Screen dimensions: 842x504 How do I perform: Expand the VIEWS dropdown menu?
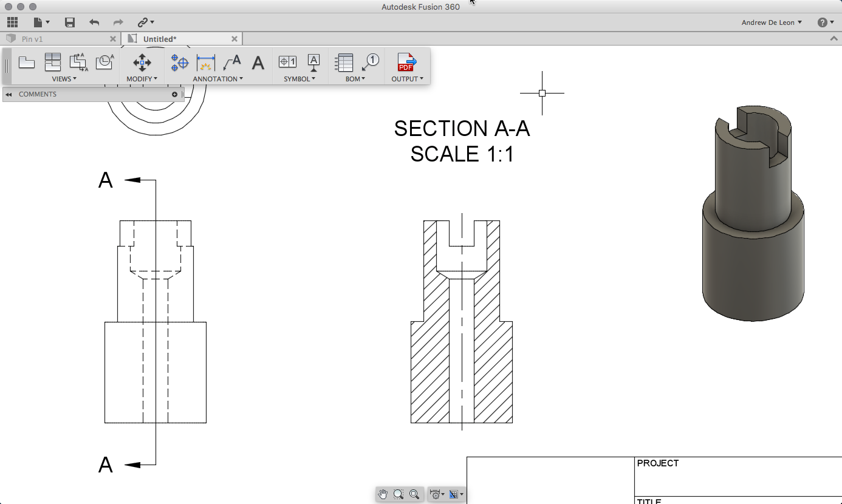pyautogui.click(x=64, y=79)
